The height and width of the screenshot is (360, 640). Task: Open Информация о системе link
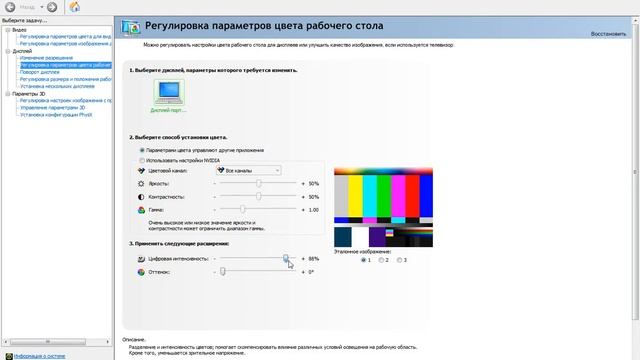coord(40,356)
